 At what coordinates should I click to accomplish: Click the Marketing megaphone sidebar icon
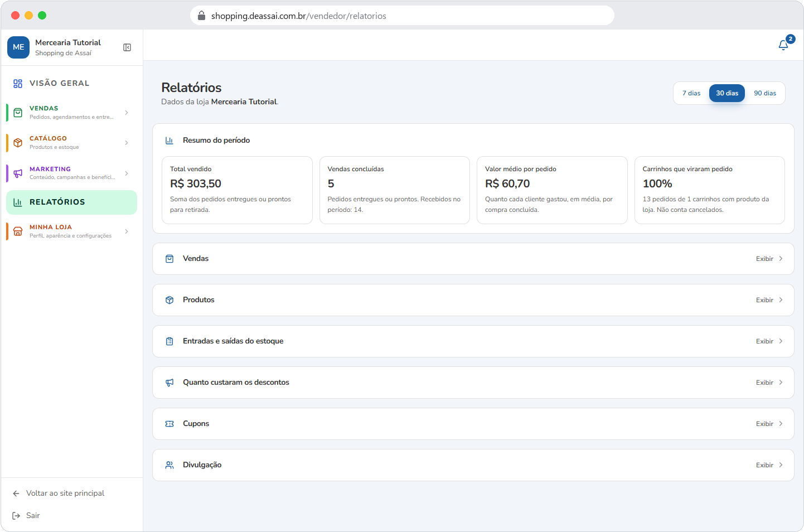tap(18, 173)
